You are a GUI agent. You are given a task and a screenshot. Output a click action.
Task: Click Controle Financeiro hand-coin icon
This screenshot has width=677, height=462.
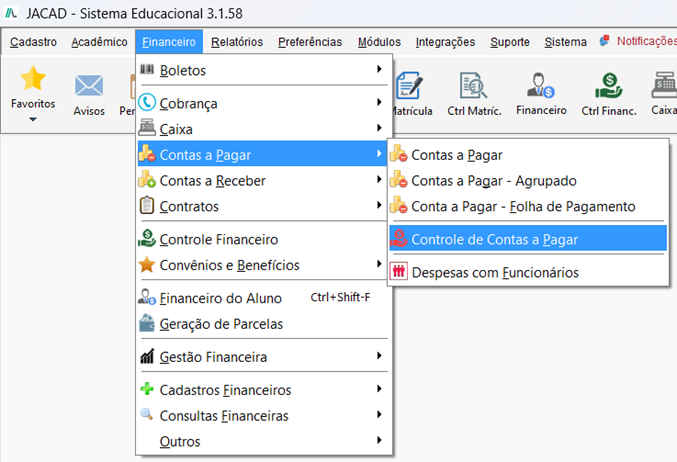tap(147, 238)
